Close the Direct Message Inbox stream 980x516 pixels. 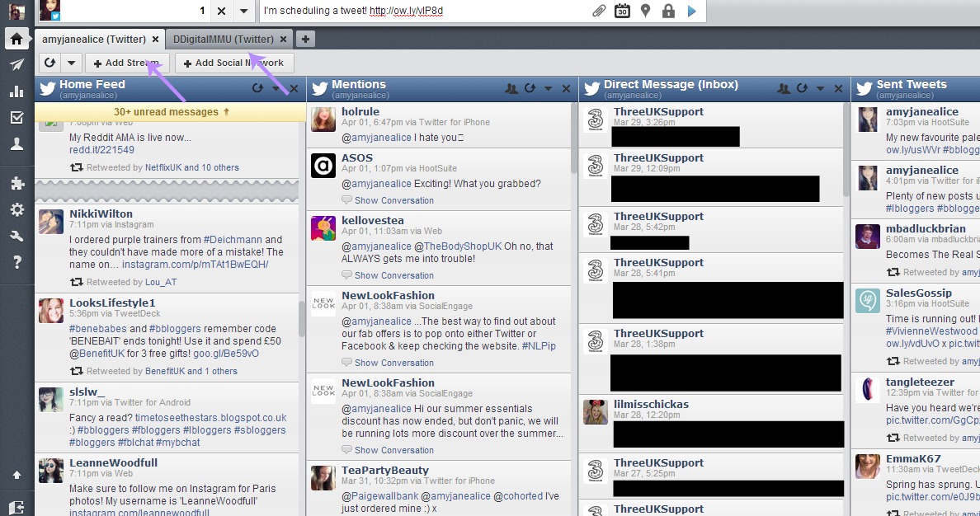pos(838,89)
